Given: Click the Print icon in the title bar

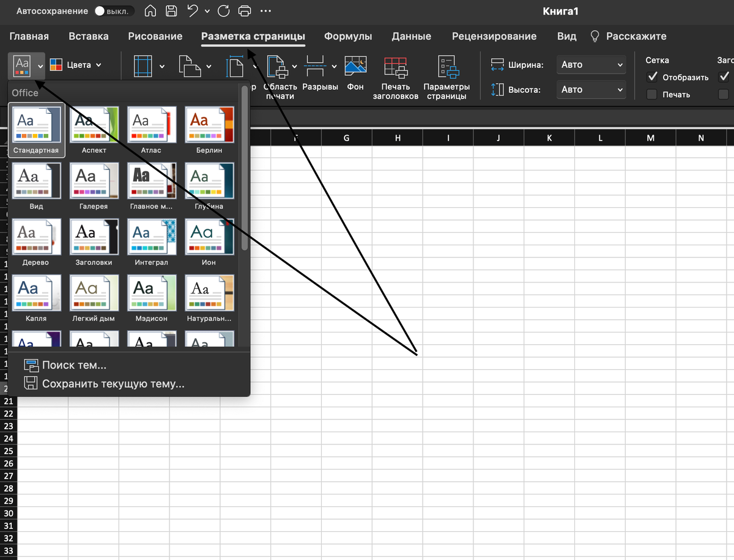Looking at the screenshot, I should [x=244, y=11].
